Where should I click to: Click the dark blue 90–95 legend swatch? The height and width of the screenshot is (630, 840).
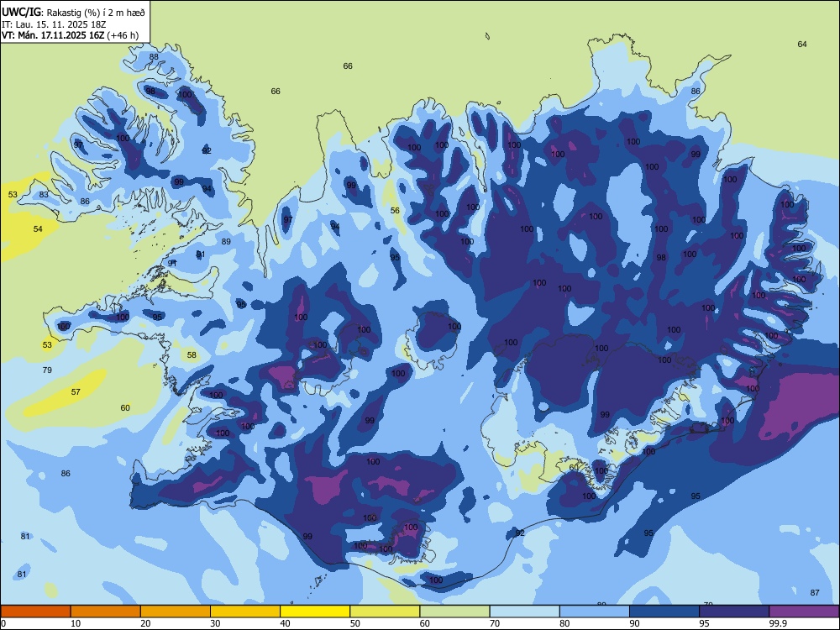pos(664,612)
